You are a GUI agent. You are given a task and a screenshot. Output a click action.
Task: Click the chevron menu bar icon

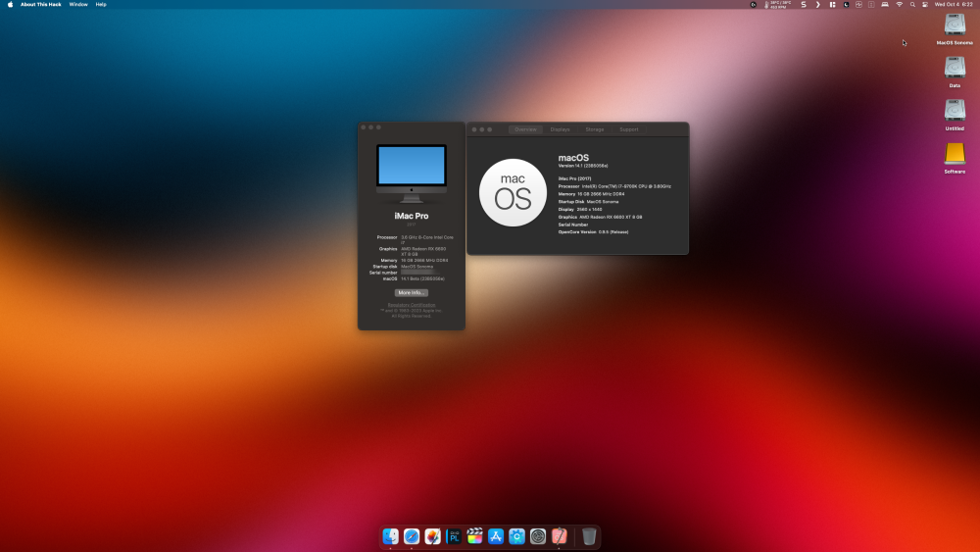(817, 4)
